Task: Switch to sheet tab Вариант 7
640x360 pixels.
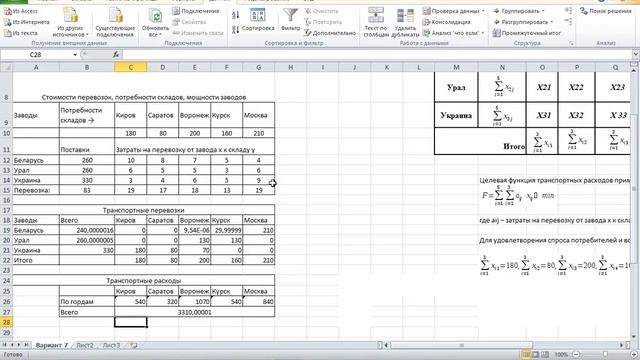Action: 51,345
